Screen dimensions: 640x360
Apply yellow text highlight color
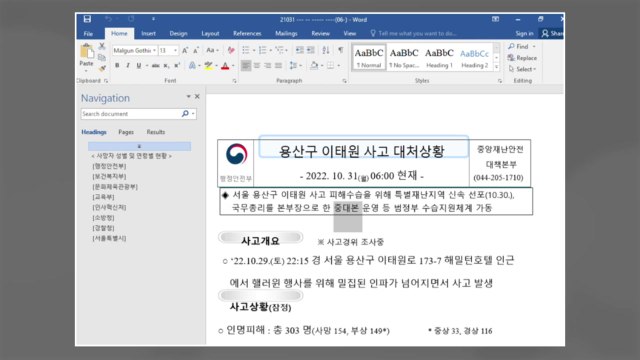pos(209,65)
